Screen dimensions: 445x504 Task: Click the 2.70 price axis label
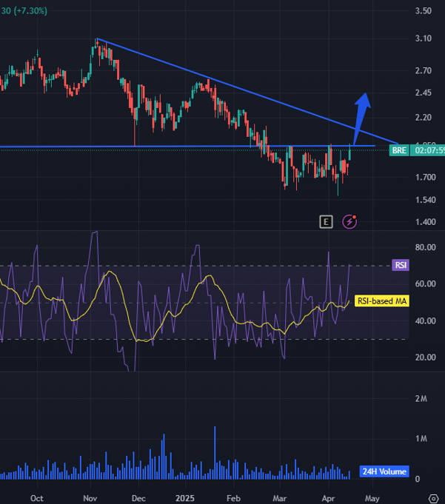(423, 71)
